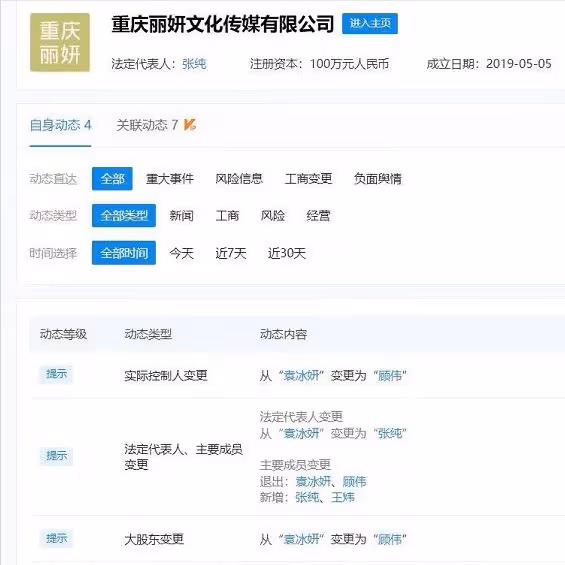Switch to 关联动态 7 tab

[147, 125]
